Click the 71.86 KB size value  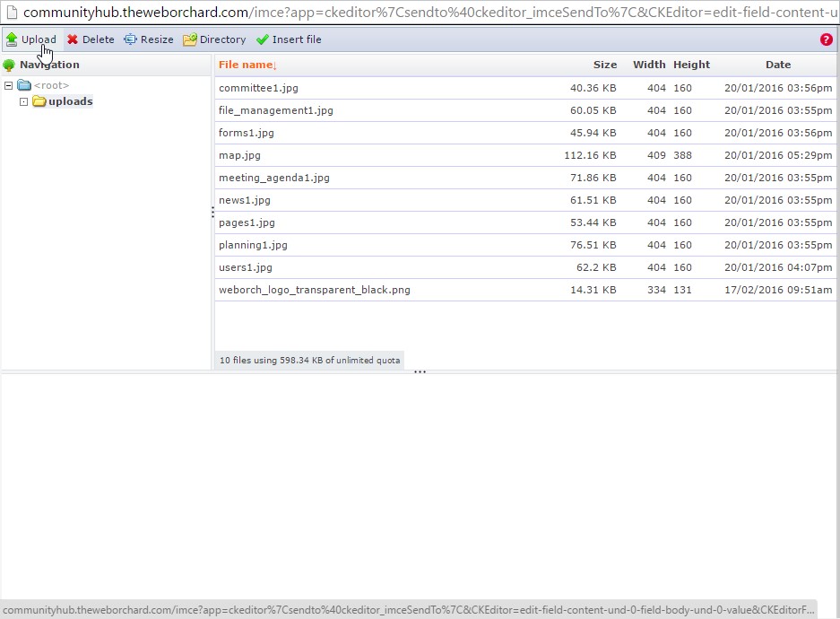tap(593, 178)
